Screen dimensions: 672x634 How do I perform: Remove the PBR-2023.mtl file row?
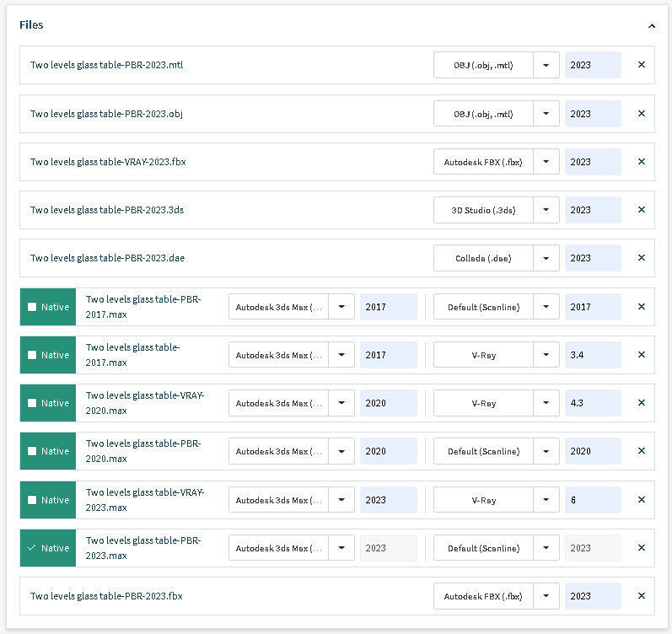(642, 65)
